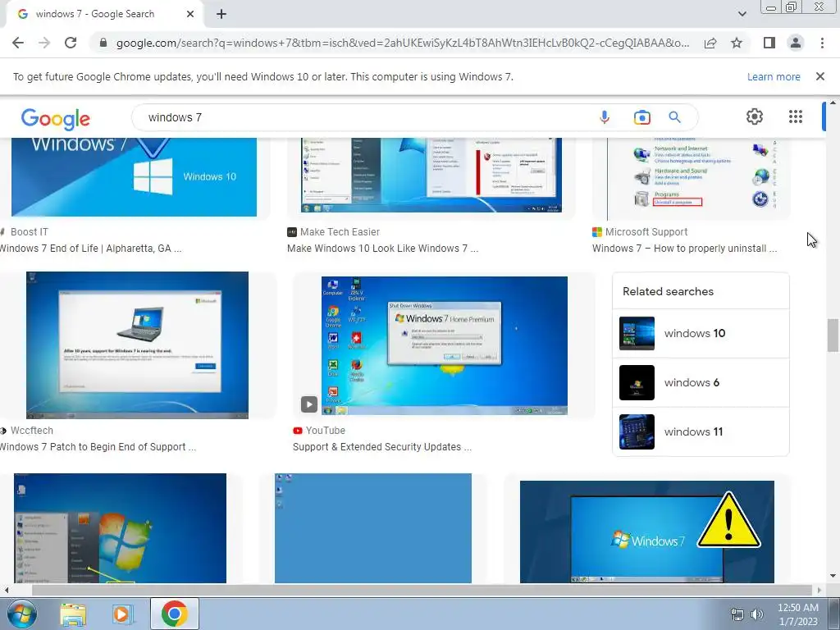
Task: Go back to the previous page
Action: 18,43
